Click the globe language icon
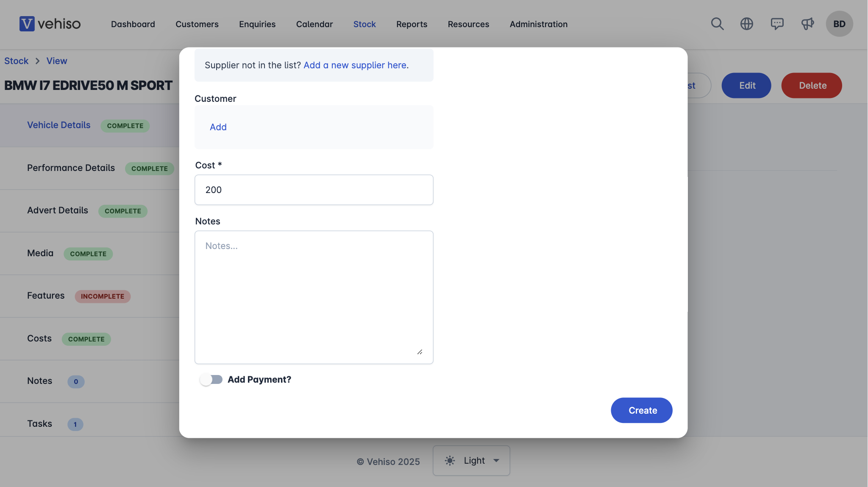Viewport: 868px width, 487px height. pos(747,24)
